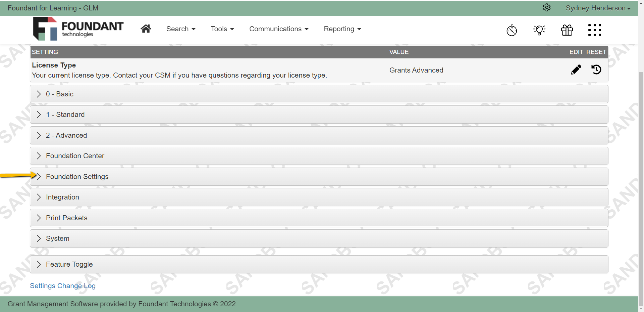This screenshot has height=312, width=644.
Task: Click the compass timer icon in the navbar
Action: [512, 30]
